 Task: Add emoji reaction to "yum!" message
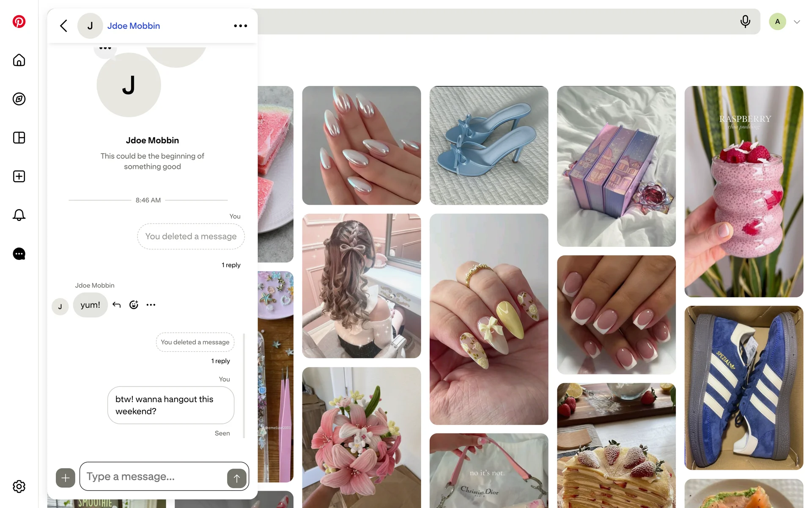[x=134, y=305]
